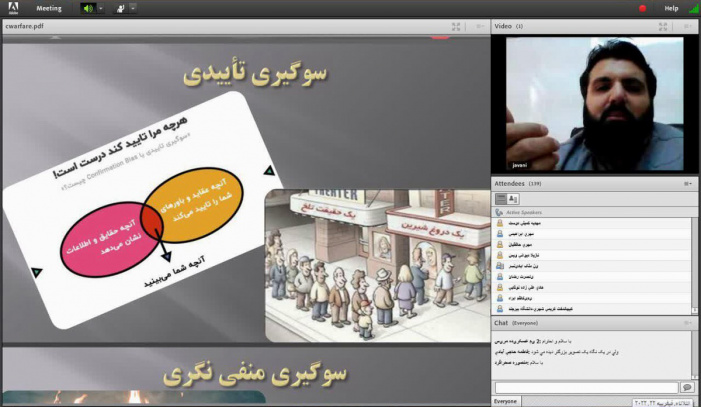Image resolution: width=701 pixels, height=407 pixels.
Task: Open the Help menu
Action: coord(671,8)
